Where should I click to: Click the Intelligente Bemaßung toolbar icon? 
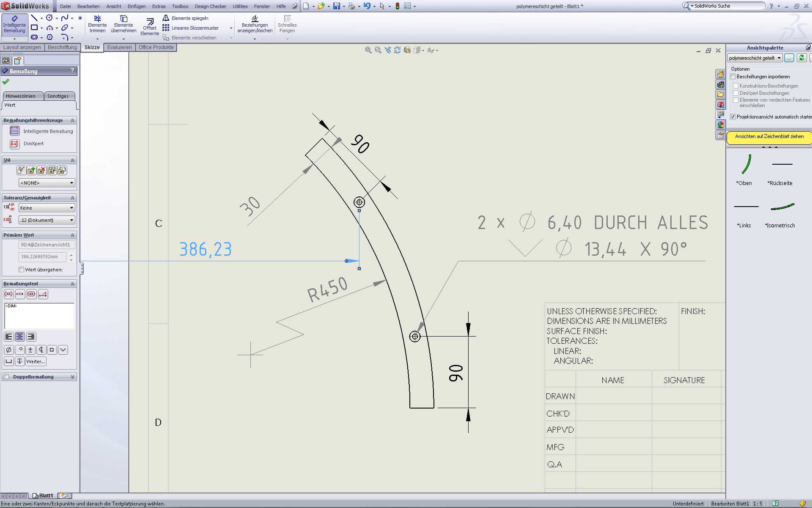[14, 25]
